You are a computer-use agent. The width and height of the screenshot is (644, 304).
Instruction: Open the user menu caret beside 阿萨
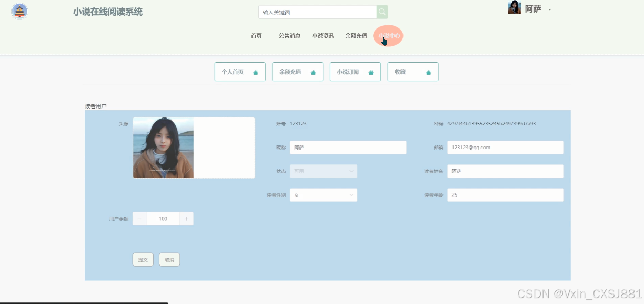(x=550, y=9)
